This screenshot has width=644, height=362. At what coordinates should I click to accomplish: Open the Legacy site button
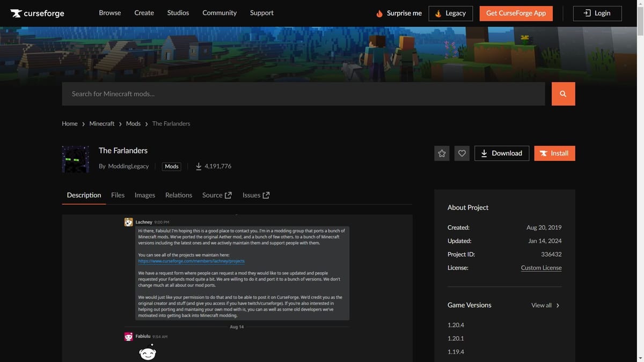(x=450, y=13)
